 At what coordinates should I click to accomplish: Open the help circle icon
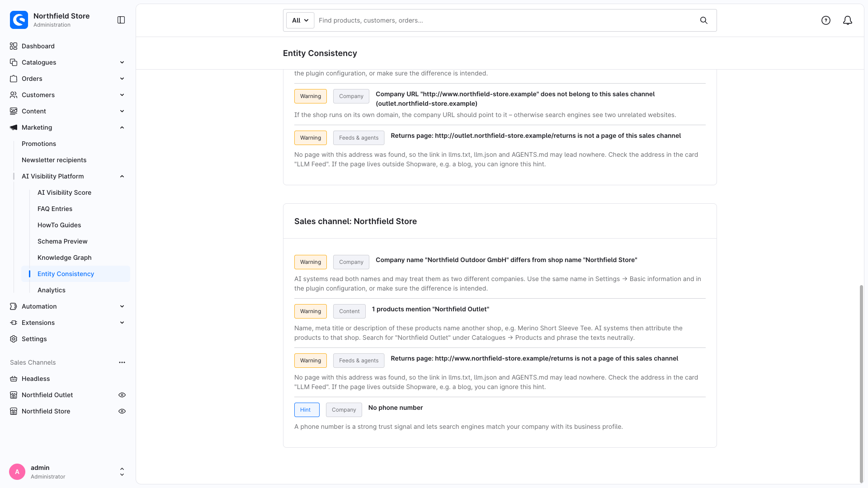826,20
